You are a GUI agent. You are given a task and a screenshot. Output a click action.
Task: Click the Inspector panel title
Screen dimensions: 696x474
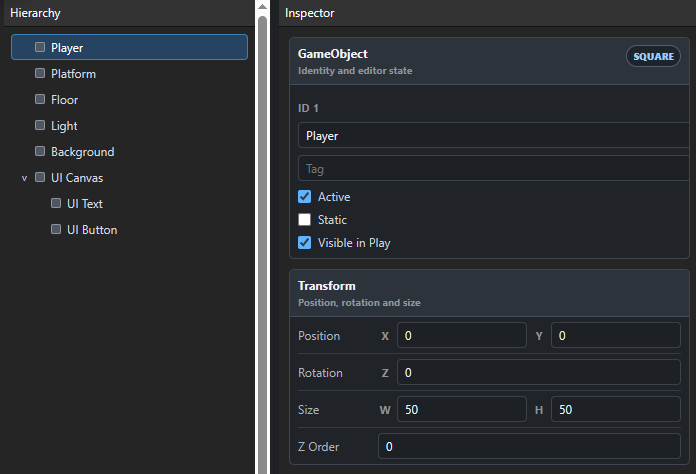(309, 13)
